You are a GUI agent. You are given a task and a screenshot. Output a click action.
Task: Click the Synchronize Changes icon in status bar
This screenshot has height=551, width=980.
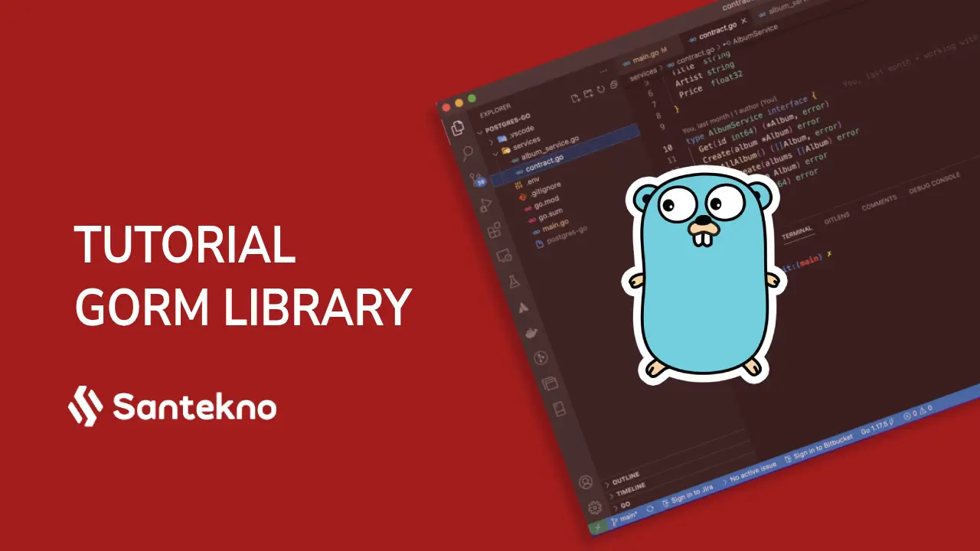pyautogui.click(x=650, y=508)
